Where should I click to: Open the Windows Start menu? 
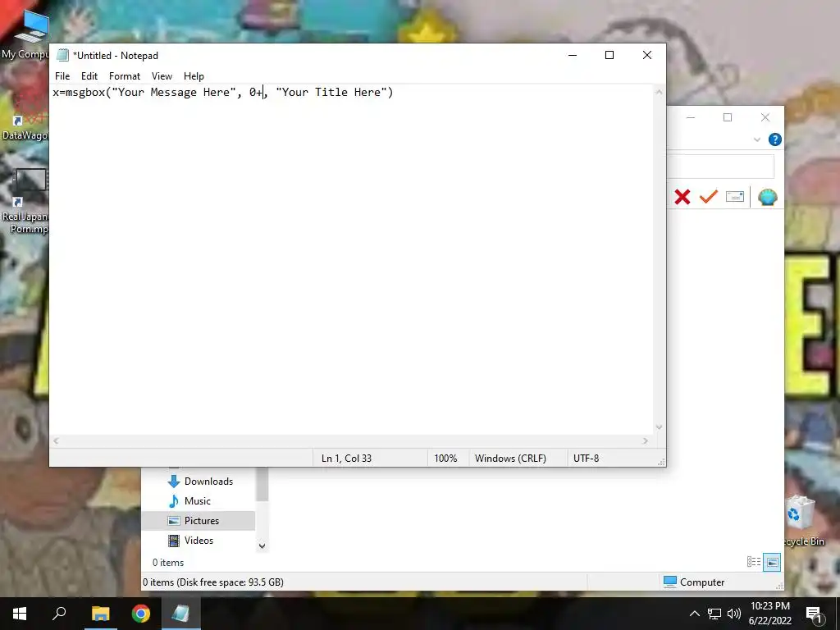(20, 614)
